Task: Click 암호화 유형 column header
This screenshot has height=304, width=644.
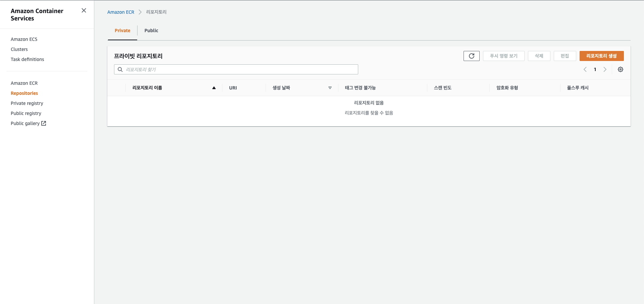Action: pos(507,88)
